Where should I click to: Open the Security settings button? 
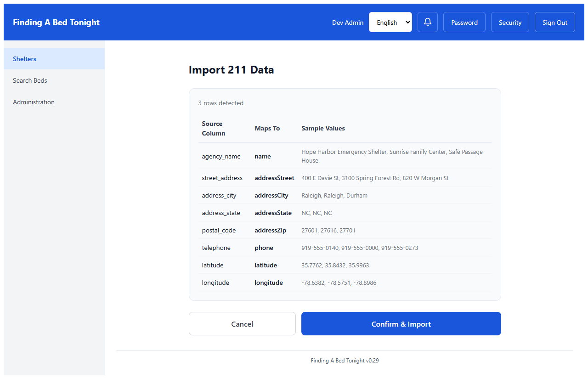(x=510, y=22)
